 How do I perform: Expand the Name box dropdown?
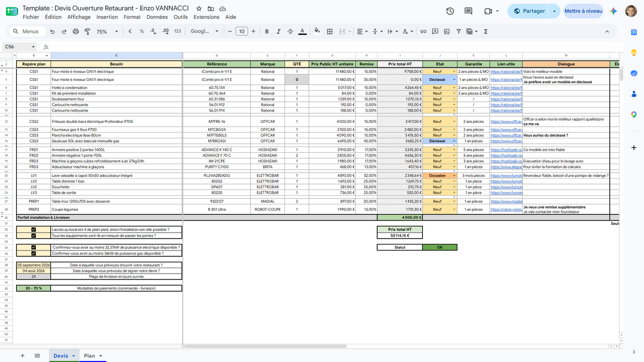33,47
